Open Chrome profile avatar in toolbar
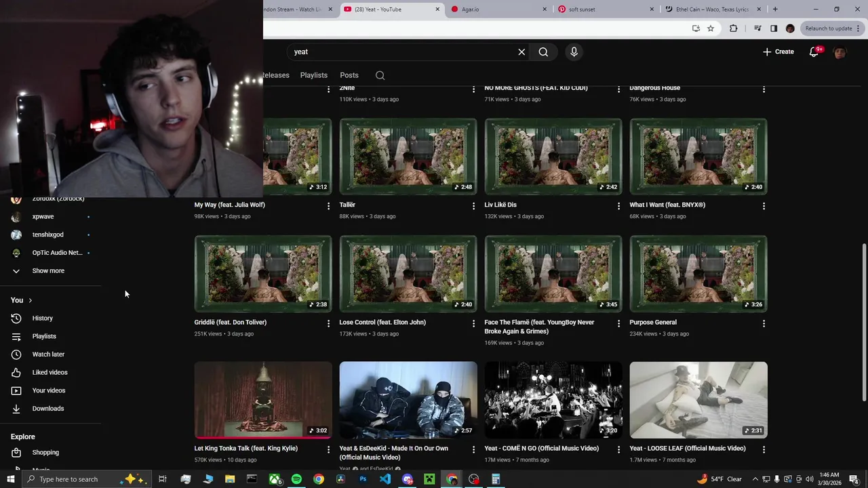The image size is (868, 488). click(790, 28)
